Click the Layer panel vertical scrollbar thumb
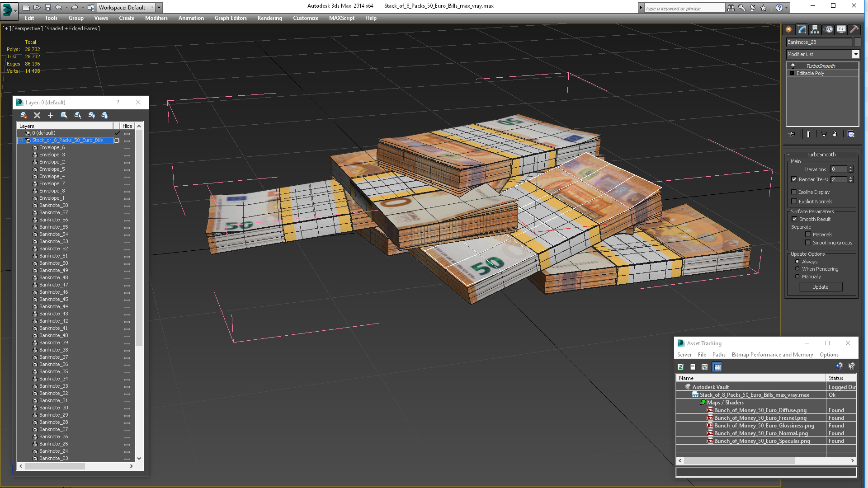The width and height of the screenshot is (868, 488). pos(139,237)
